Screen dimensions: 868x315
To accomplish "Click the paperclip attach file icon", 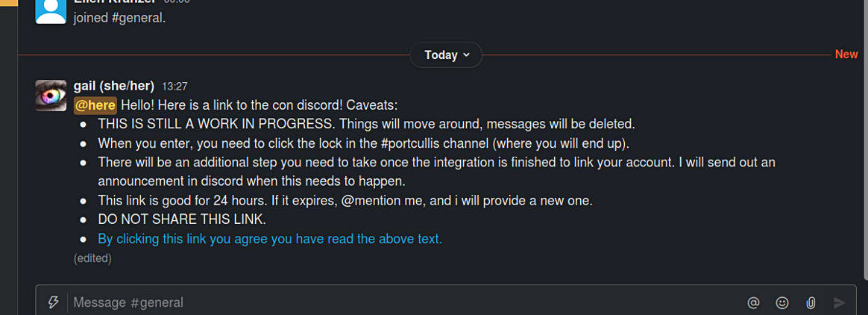I will [811, 302].
